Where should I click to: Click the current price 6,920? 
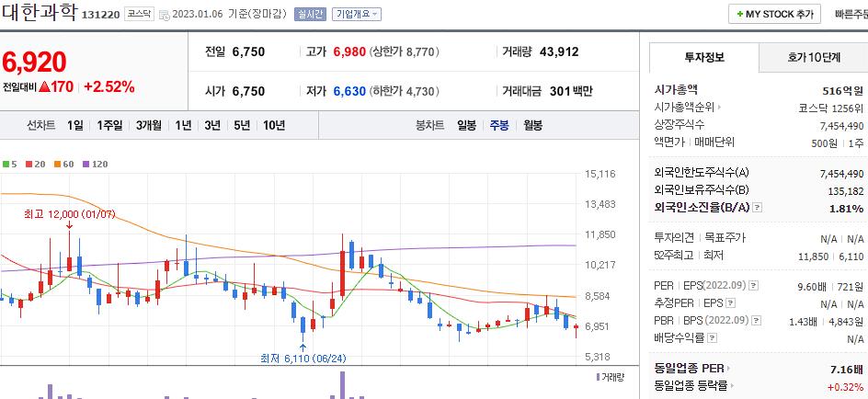tap(34, 62)
